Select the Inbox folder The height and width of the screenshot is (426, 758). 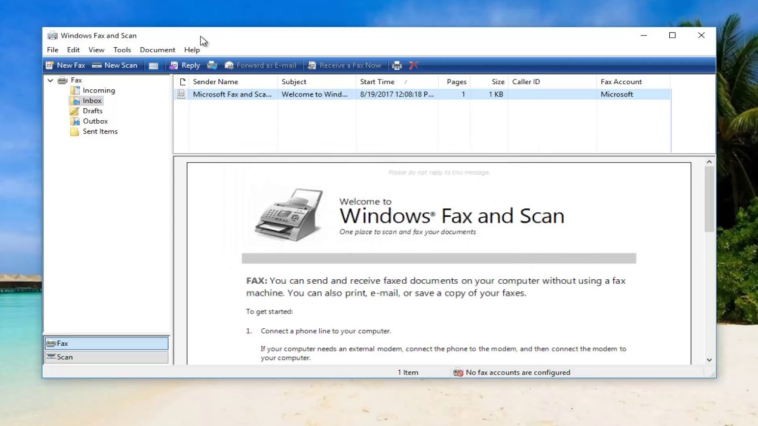pos(87,101)
